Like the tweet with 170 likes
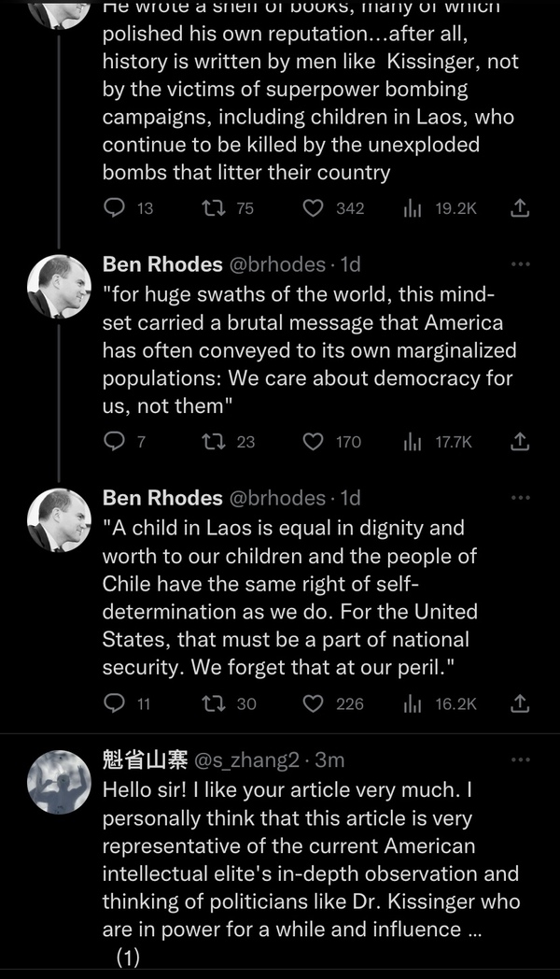 pyautogui.click(x=314, y=441)
